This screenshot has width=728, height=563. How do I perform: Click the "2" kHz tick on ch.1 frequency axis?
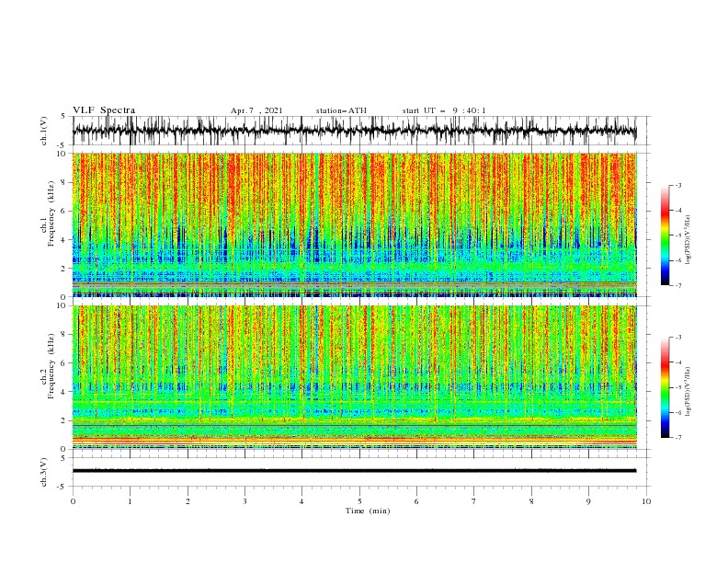click(64, 268)
